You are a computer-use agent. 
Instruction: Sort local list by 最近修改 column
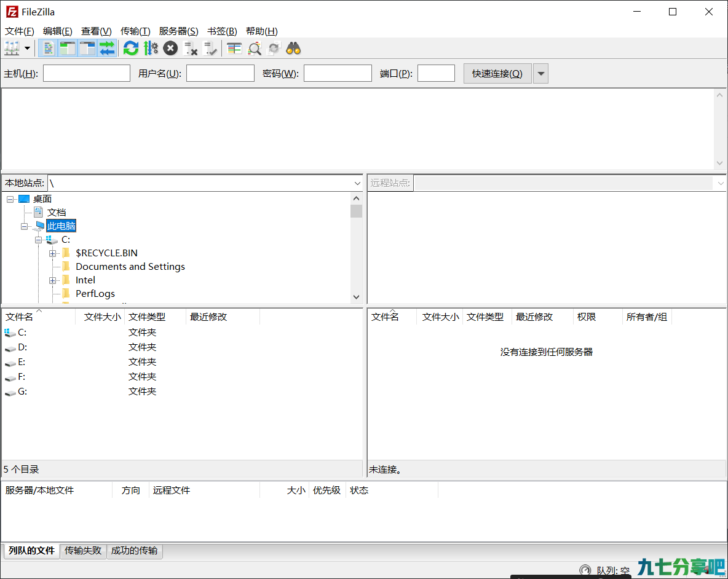pos(223,317)
